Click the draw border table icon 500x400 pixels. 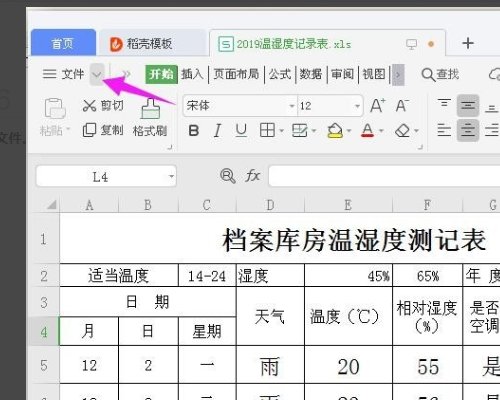tap(299, 130)
